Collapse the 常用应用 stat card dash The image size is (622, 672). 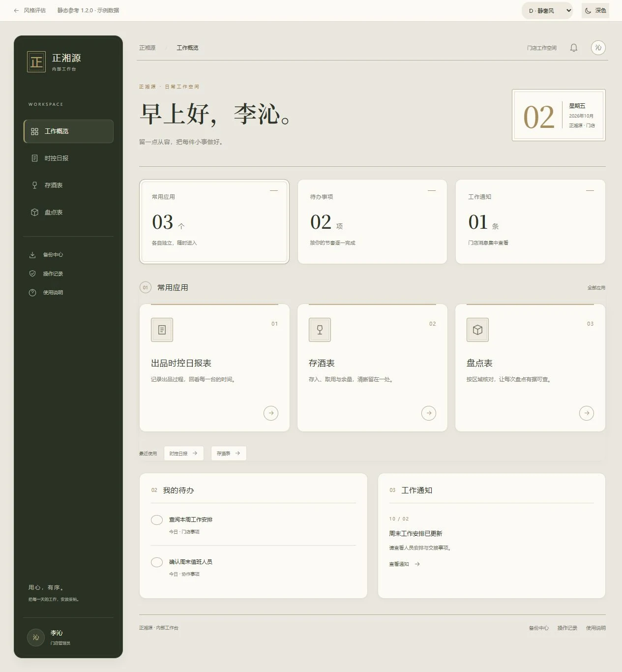[x=274, y=190]
